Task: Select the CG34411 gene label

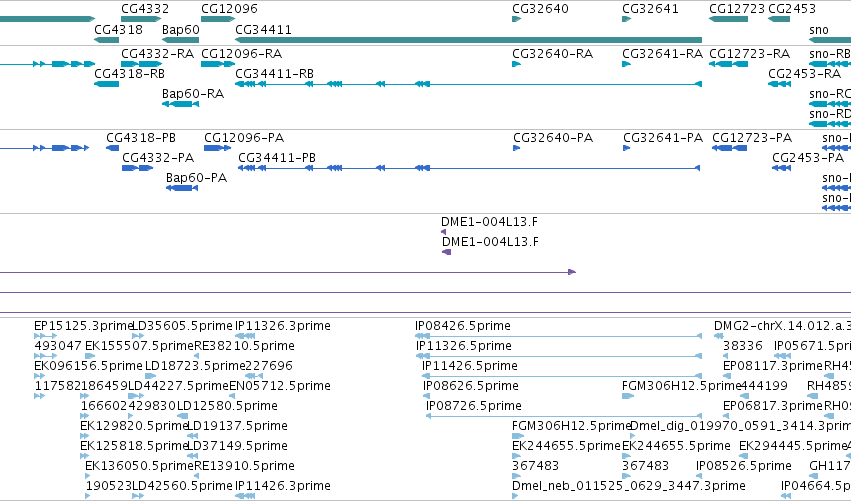Action: [x=263, y=30]
